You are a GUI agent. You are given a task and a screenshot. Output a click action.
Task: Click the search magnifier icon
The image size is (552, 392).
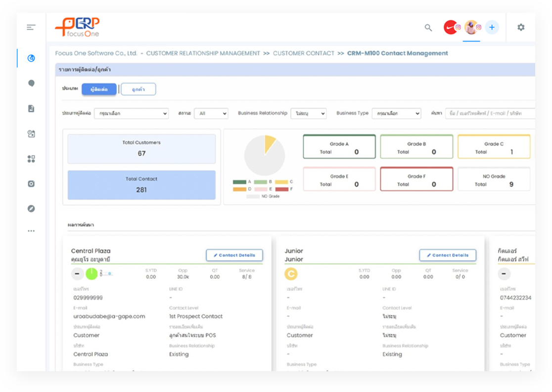(x=428, y=28)
